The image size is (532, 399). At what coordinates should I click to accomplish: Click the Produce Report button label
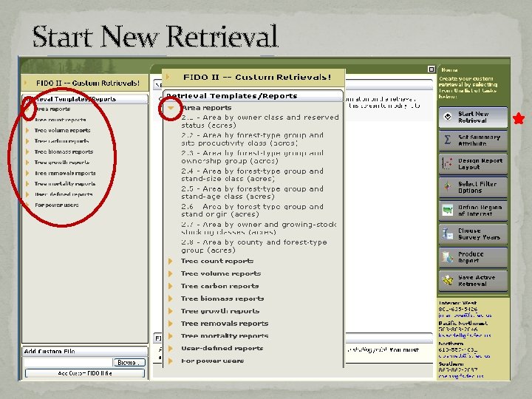(470, 257)
